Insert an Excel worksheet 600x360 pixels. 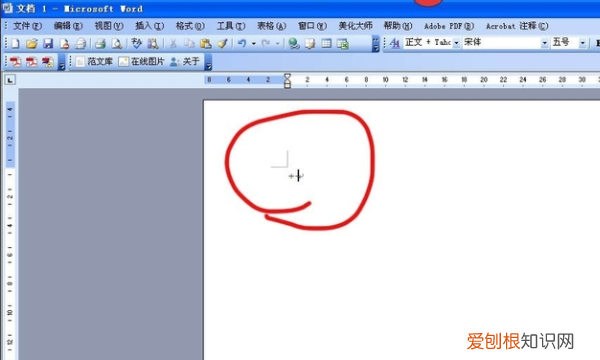pos(342,44)
